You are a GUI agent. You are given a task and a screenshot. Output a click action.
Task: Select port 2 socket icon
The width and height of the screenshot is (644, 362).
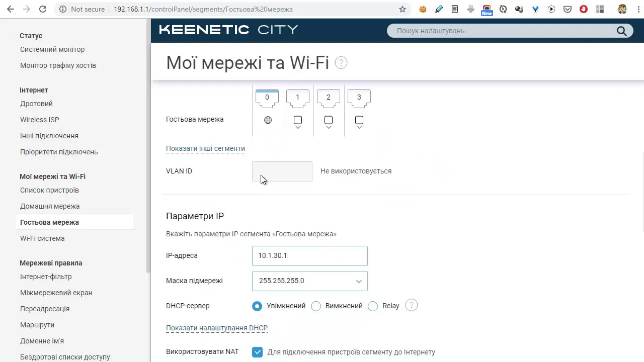(329, 99)
